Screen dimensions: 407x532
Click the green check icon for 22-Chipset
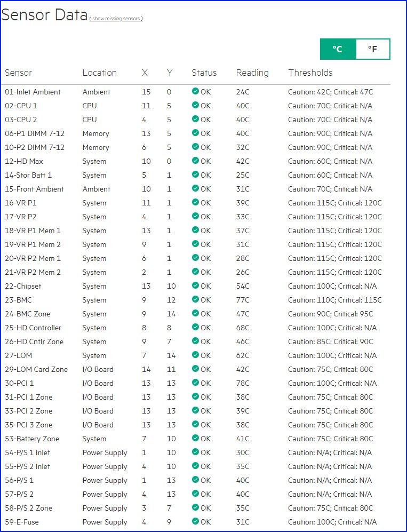tap(195, 285)
